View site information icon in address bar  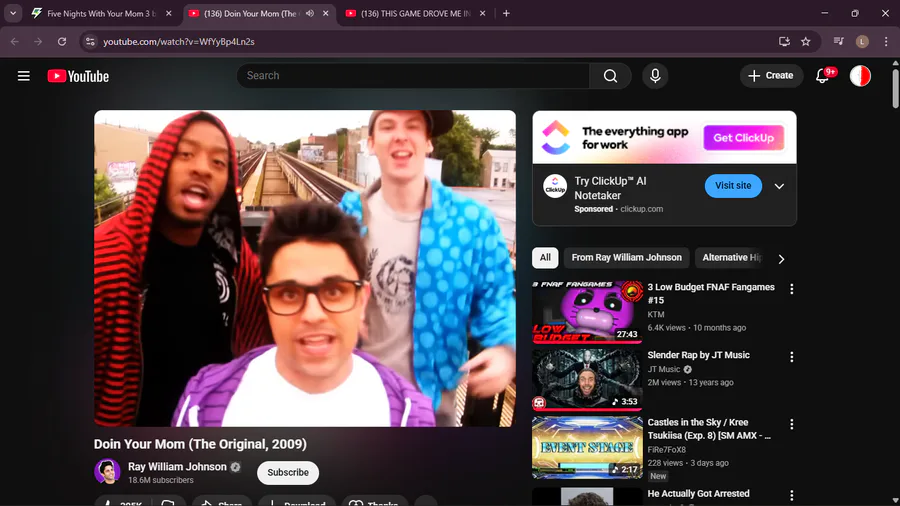coord(90,41)
